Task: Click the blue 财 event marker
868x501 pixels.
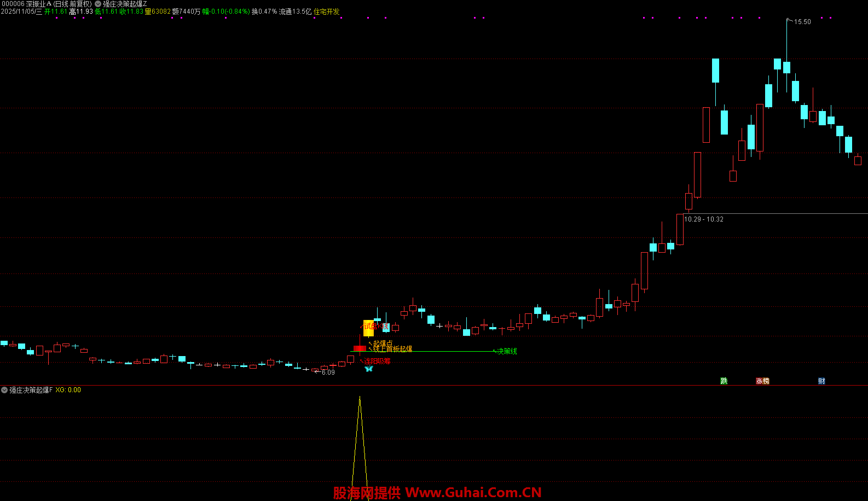Action: (x=821, y=381)
